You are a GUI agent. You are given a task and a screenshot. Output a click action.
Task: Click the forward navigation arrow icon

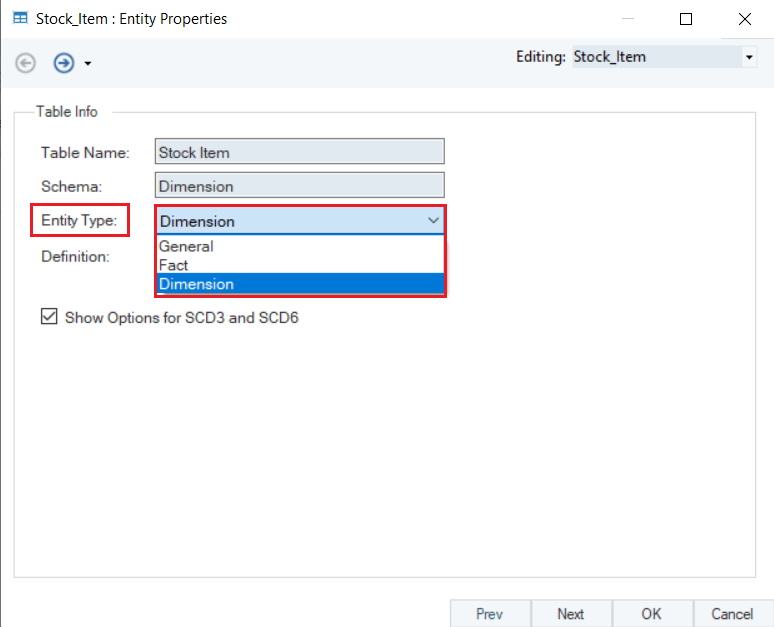click(64, 63)
